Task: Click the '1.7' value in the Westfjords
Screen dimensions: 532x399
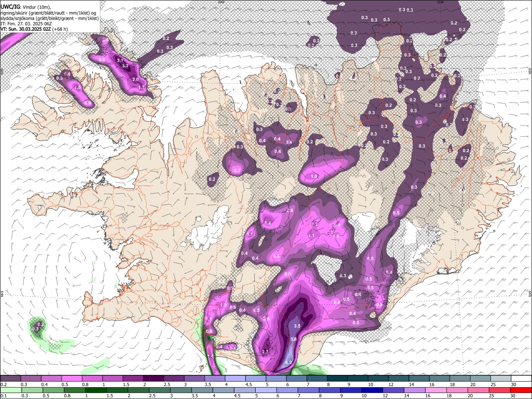Action: [141, 87]
